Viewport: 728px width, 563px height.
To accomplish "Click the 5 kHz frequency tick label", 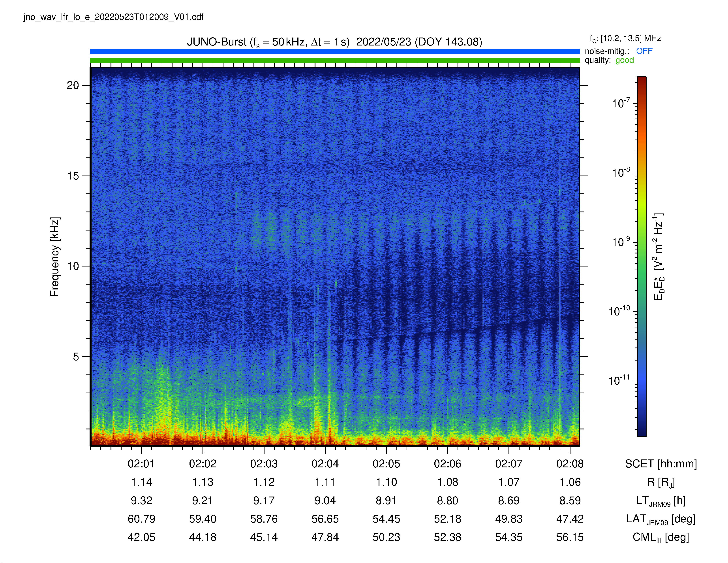I will [x=76, y=357].
